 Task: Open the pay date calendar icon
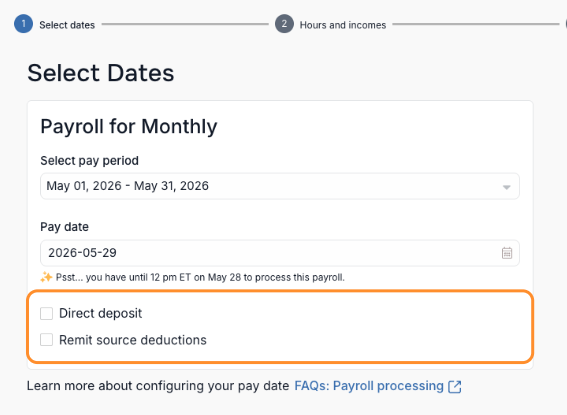[507, 253]
